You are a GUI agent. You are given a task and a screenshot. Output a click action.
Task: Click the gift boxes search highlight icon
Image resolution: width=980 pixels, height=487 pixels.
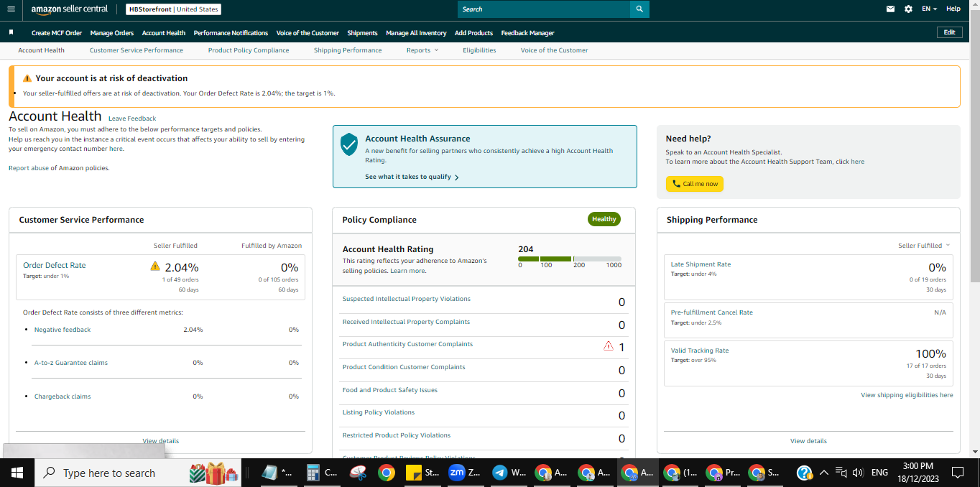214,473
